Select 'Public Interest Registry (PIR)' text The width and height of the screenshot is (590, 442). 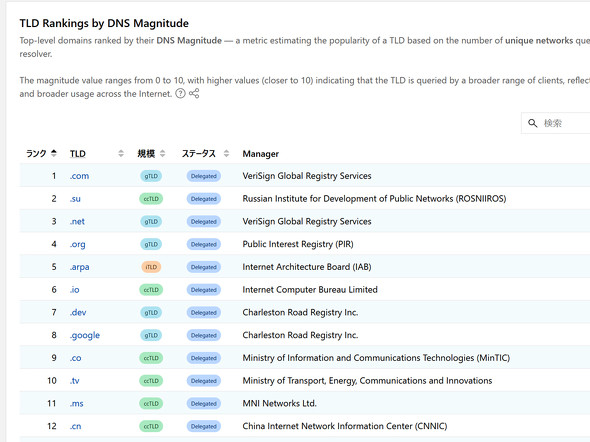(298, 244)
